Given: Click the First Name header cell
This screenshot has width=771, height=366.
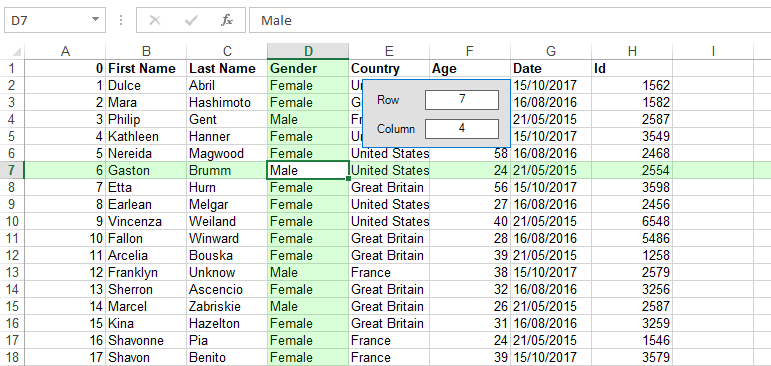Looking at the screenshot, I should (x=146, y=68).
